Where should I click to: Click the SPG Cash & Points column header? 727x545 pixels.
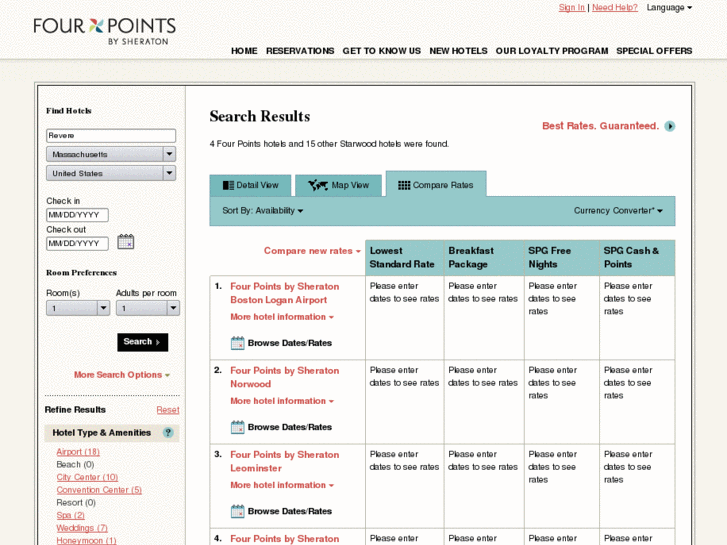coord(637,257)
